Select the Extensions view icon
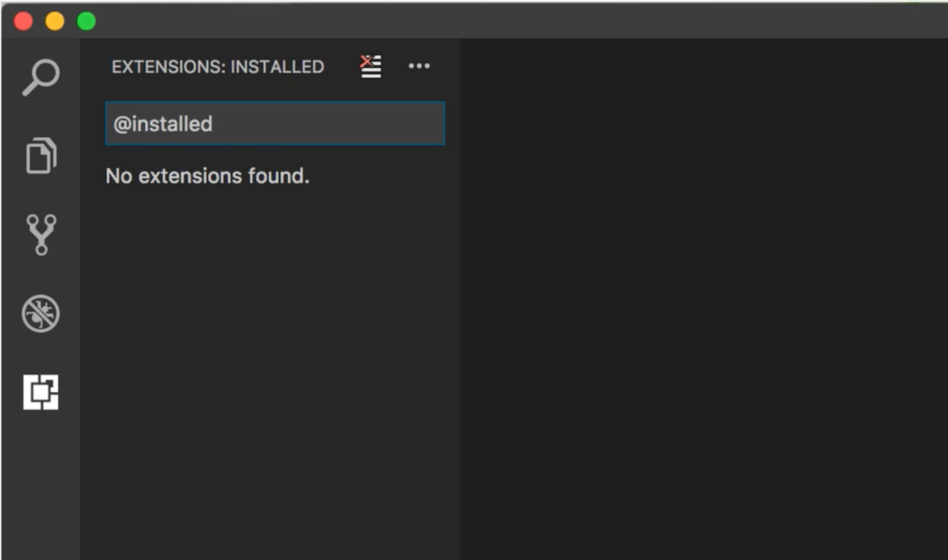The width and height of the screenshot is (948, 560). point(41,392)
